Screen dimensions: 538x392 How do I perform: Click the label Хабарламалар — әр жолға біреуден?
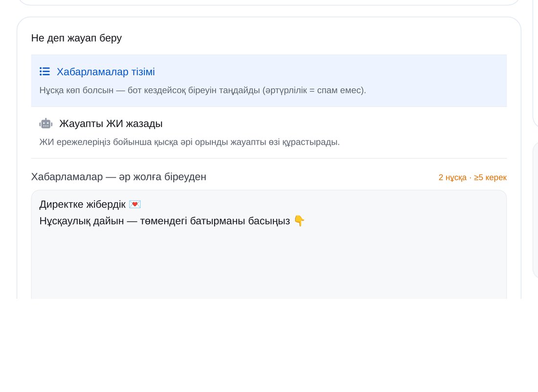click(119, 176)
